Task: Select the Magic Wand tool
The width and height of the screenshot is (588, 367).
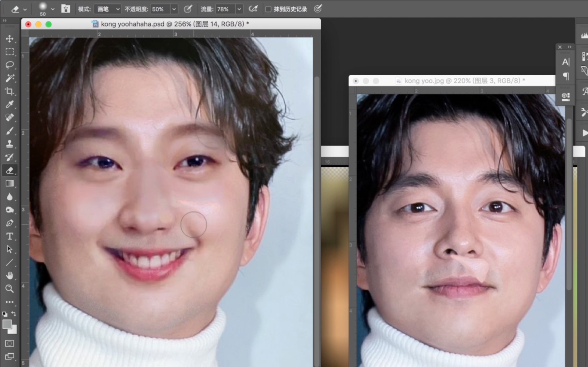Action: pyautogui.click(x=10, y=78)
